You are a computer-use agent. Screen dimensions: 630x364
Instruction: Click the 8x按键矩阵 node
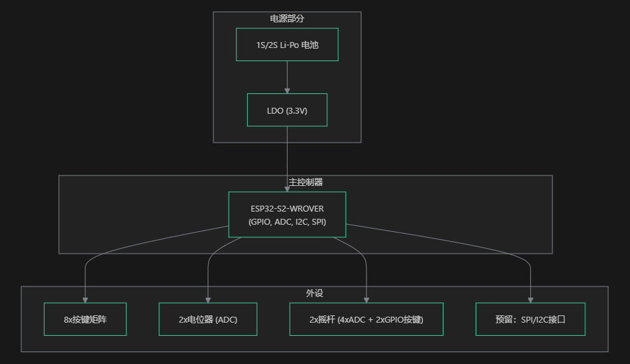pyautogui.click(x=85, y=319)
